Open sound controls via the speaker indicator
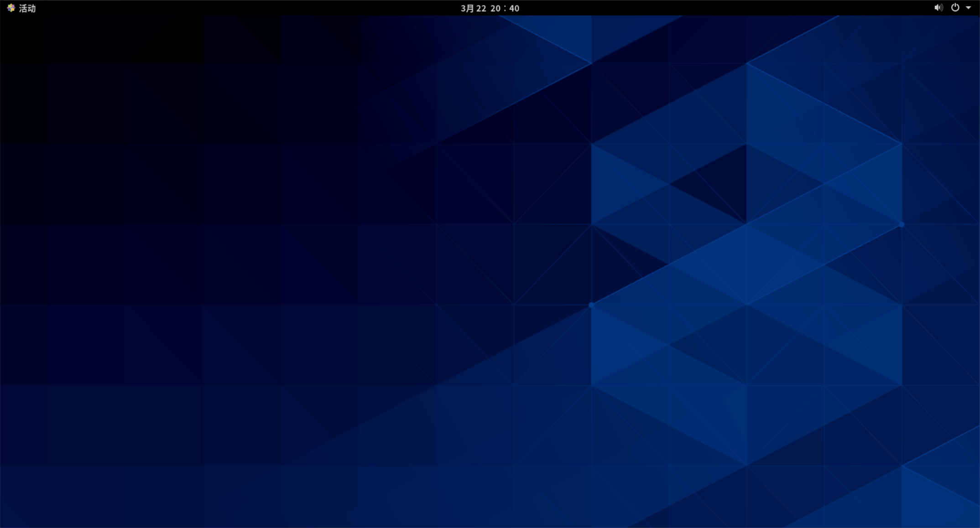The width and height of the screenshot is (980, 528). [938, 8]
